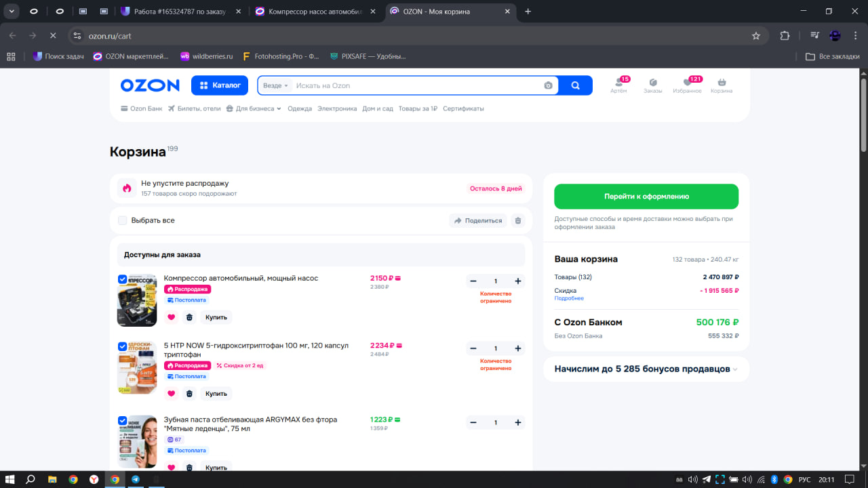
Task: Toggle the Выбрать все checkbox
Action: [123, 220]
